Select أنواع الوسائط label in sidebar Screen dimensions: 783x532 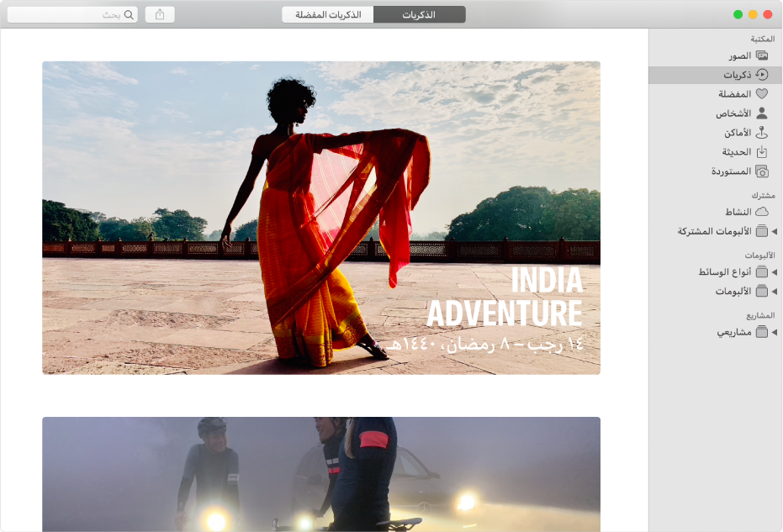725,271
